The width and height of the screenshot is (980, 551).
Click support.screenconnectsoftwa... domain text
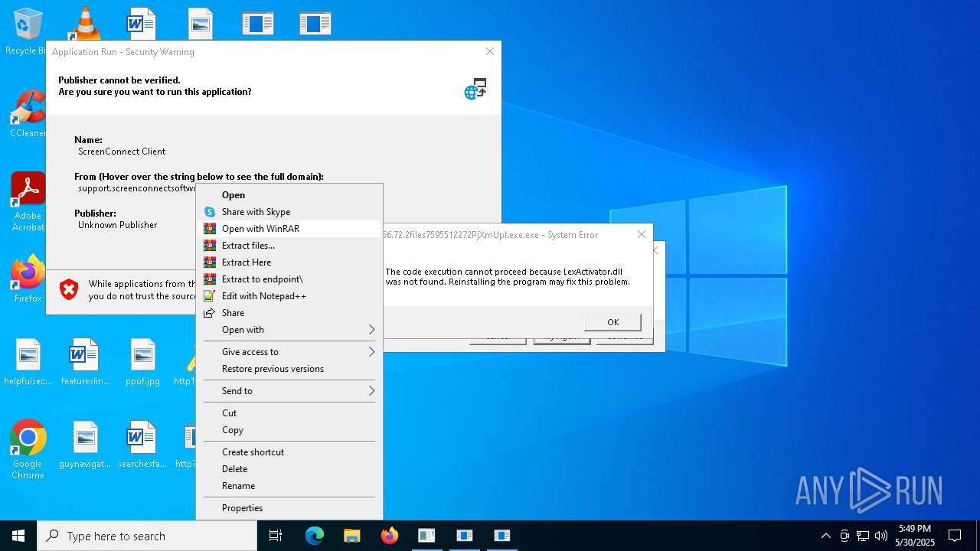[137, 188]
